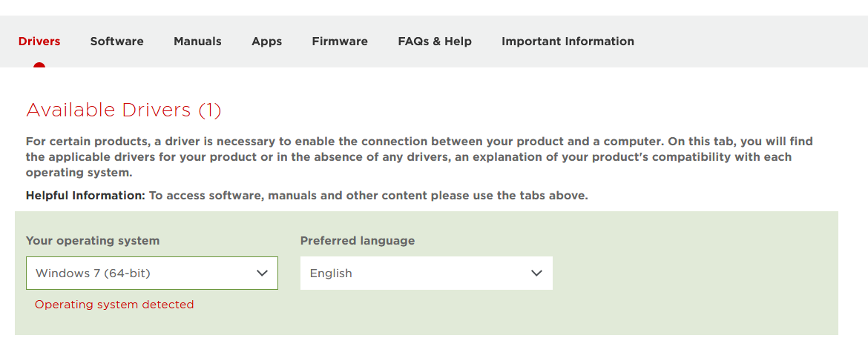The image size is (868, 355).
Task: Open the Windows 7 (64-bit) operating system dropdown
Action: click(141, 273)
